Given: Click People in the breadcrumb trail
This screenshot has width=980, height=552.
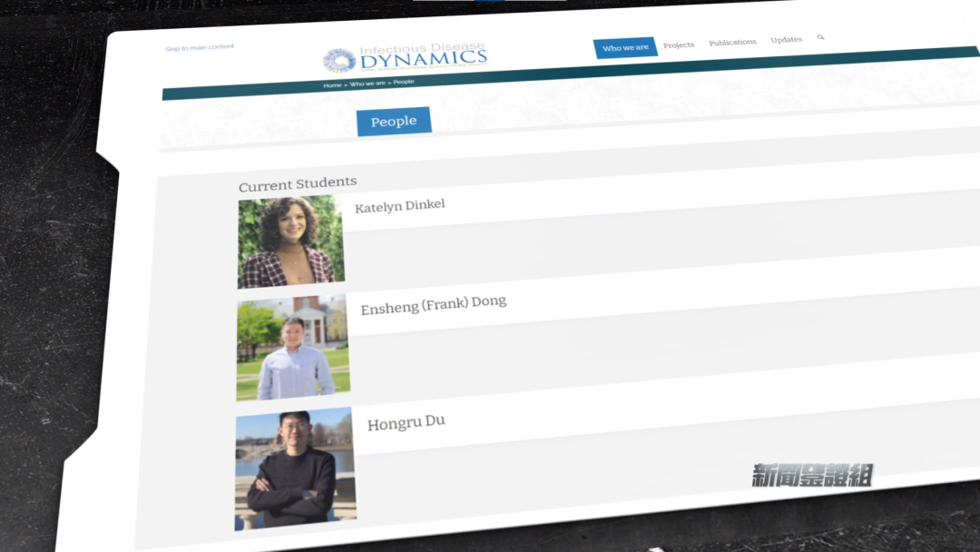Looking at the screenshot, I should (404, 82).
